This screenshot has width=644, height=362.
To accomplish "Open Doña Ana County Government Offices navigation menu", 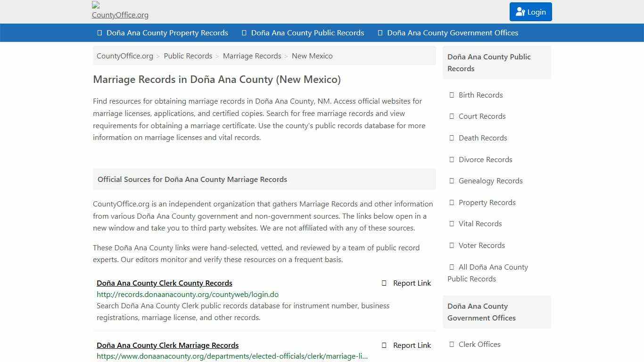I will point(452,33).
